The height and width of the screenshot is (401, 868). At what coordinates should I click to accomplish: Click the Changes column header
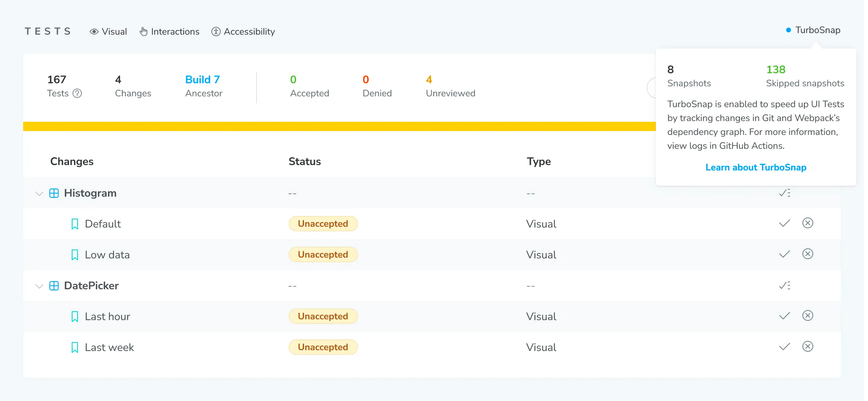point(72,161)
